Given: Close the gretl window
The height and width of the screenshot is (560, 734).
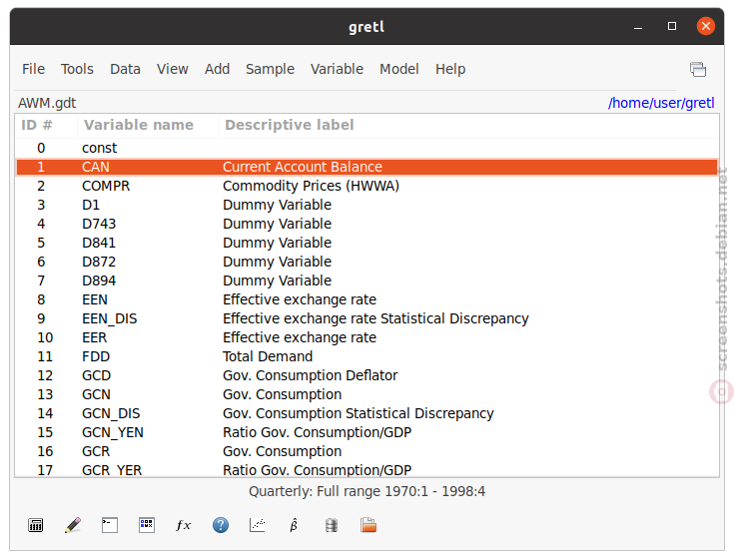Looking at the screenshot, I should [x=705, y=26].
